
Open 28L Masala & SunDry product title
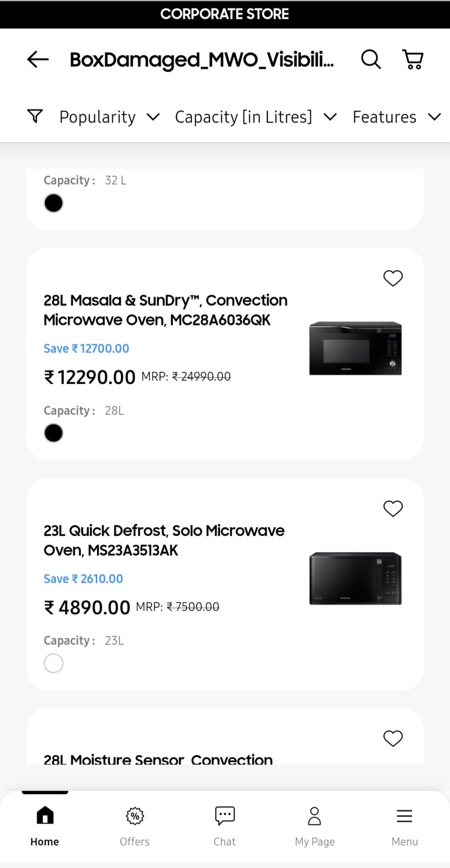pyautogui.click(x=165, y=310)
